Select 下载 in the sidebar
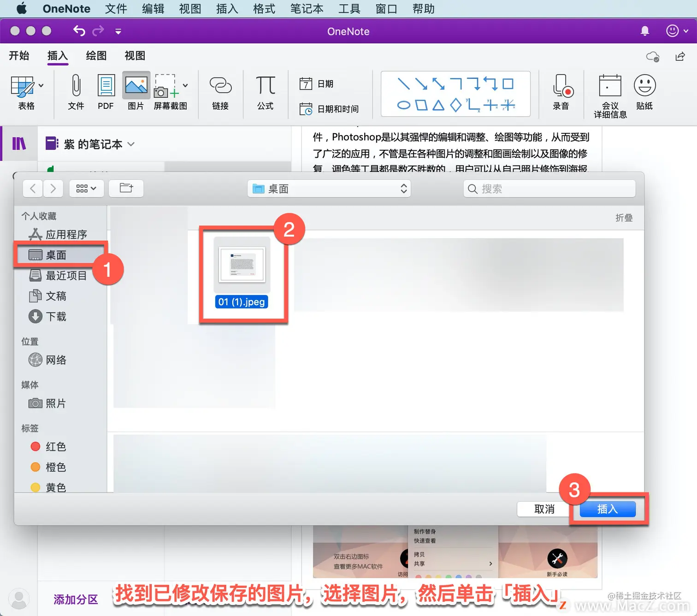 point(48,316)
